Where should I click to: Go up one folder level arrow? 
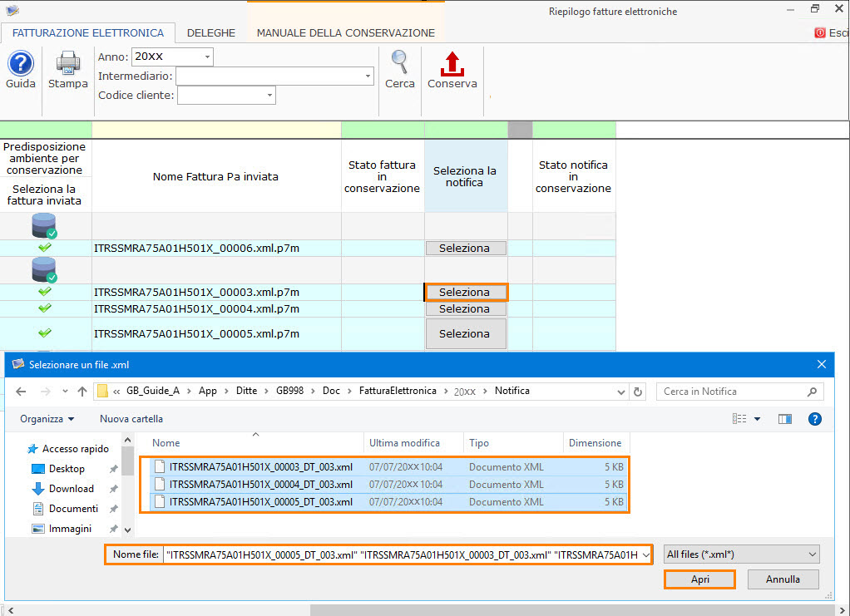(82, 392)
